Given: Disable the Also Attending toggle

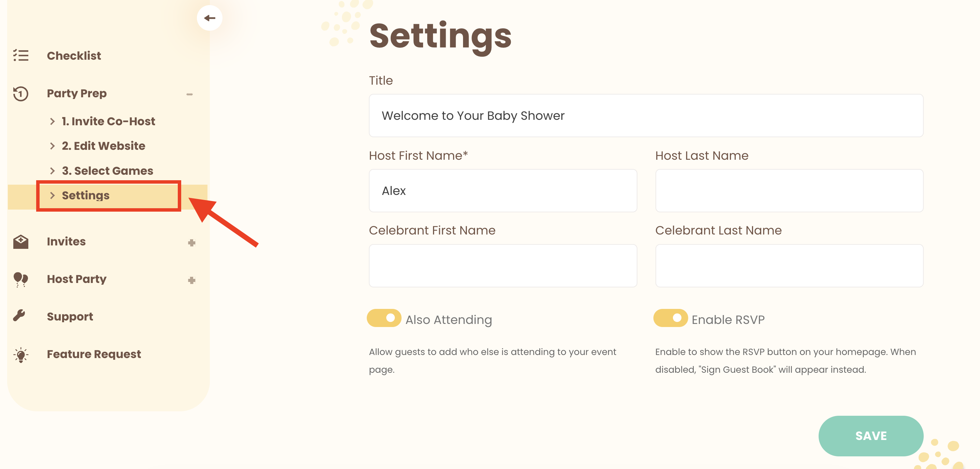Looking at the screenshot, I should 384,318.
